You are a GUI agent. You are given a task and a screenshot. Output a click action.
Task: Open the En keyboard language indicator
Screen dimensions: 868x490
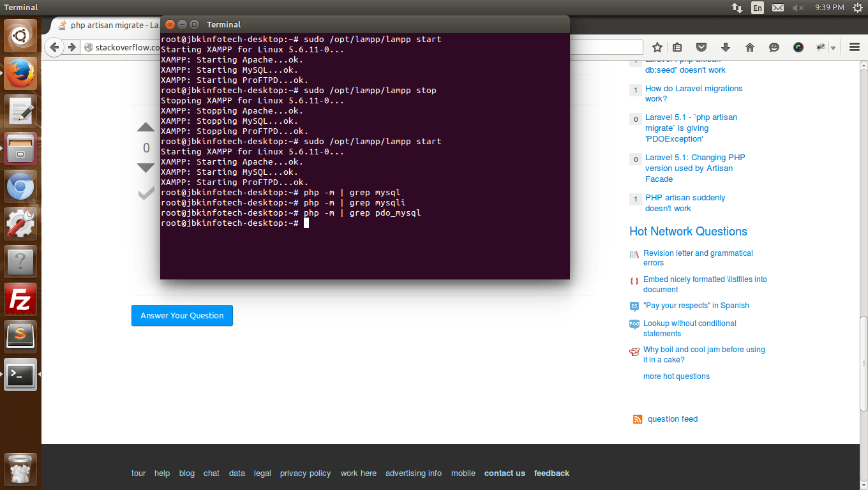point(757,8)
